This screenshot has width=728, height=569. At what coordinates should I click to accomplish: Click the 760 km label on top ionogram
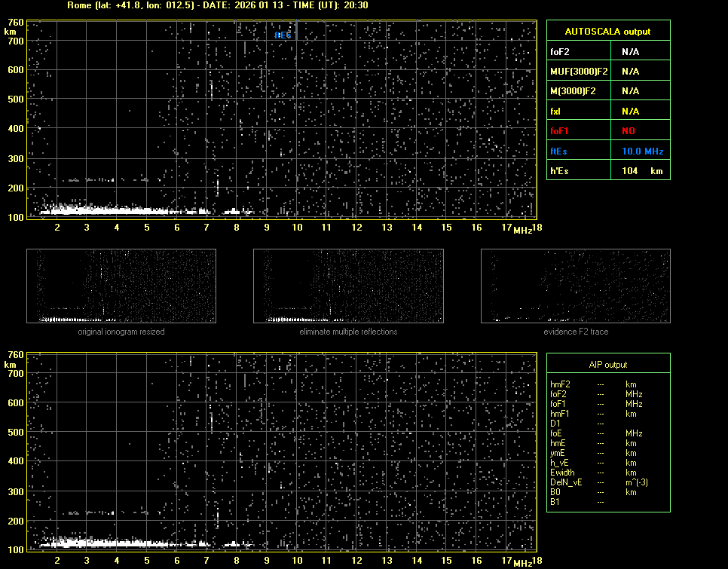14,23
